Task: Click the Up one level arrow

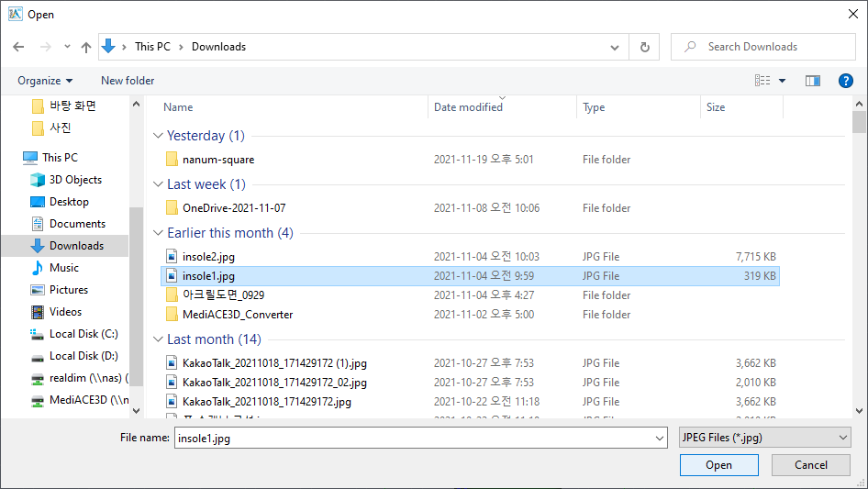Action: 86,47
